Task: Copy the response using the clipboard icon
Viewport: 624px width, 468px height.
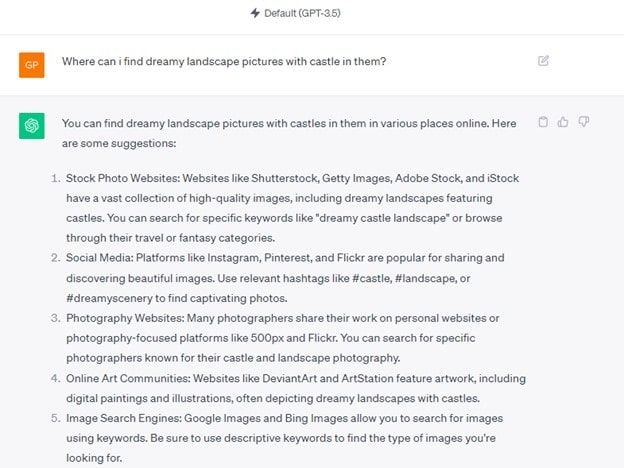Action: pos(543,122)
